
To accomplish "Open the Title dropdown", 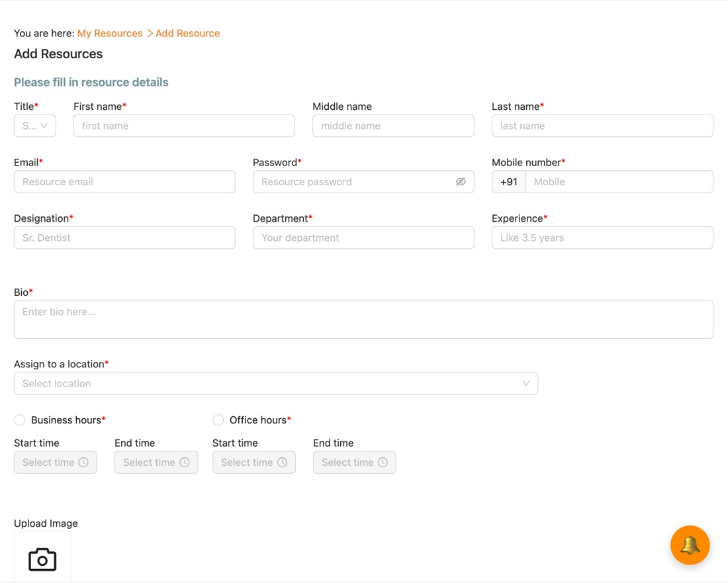I will tap(35, 126).
